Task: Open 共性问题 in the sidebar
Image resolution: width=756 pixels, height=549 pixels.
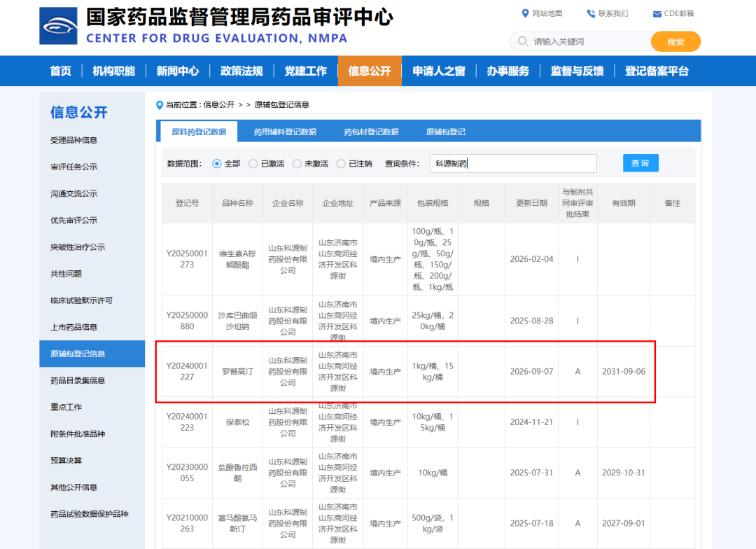Action: point(66,274)
